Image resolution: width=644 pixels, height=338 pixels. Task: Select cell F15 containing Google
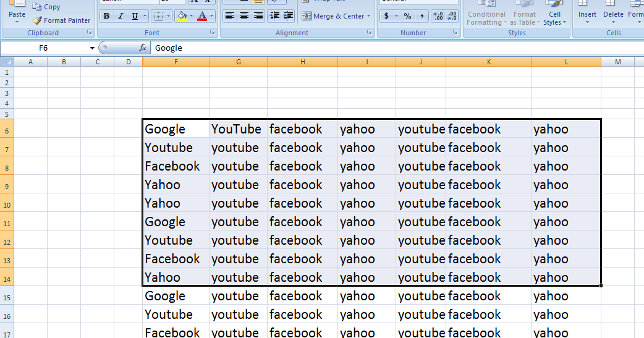tap(176, 296)
